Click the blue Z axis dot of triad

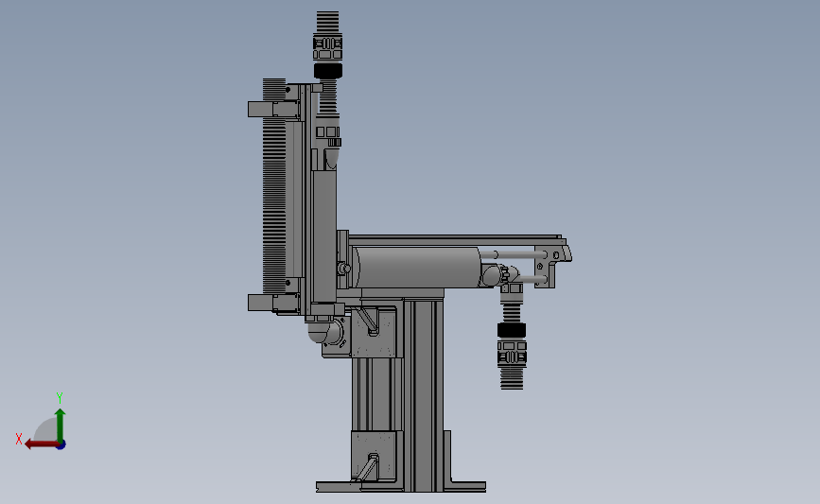(x=61, y=445)
